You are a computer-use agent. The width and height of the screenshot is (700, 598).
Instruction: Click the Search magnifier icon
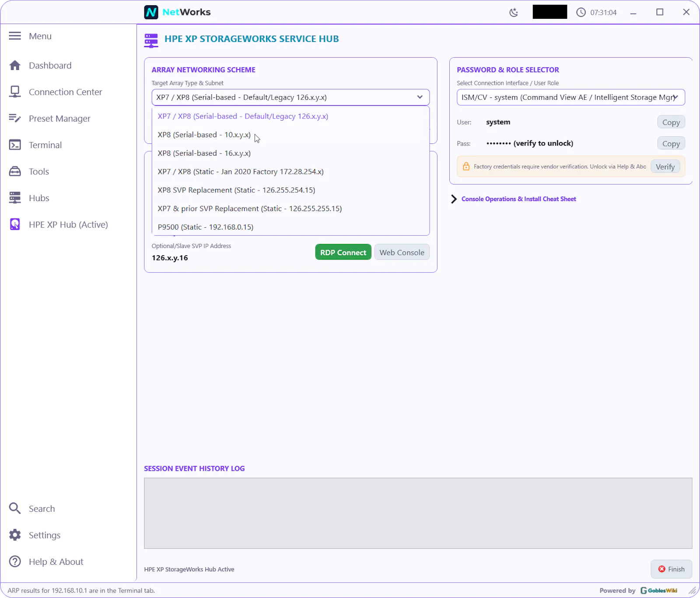pos(15,508)
